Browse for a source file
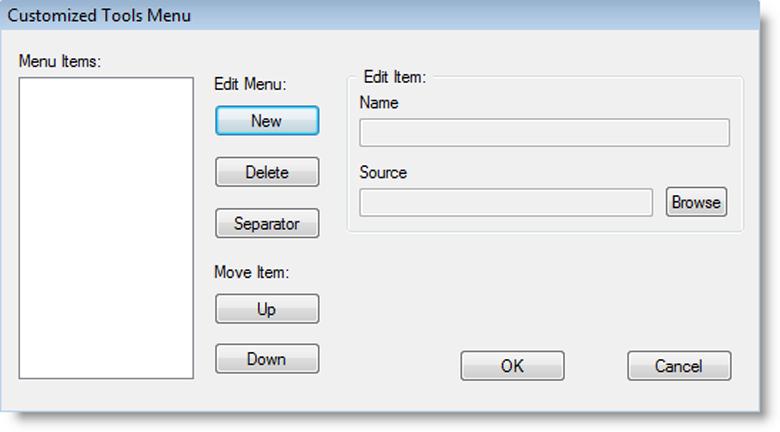The image size is (780, 432). [x=696, y=202]
